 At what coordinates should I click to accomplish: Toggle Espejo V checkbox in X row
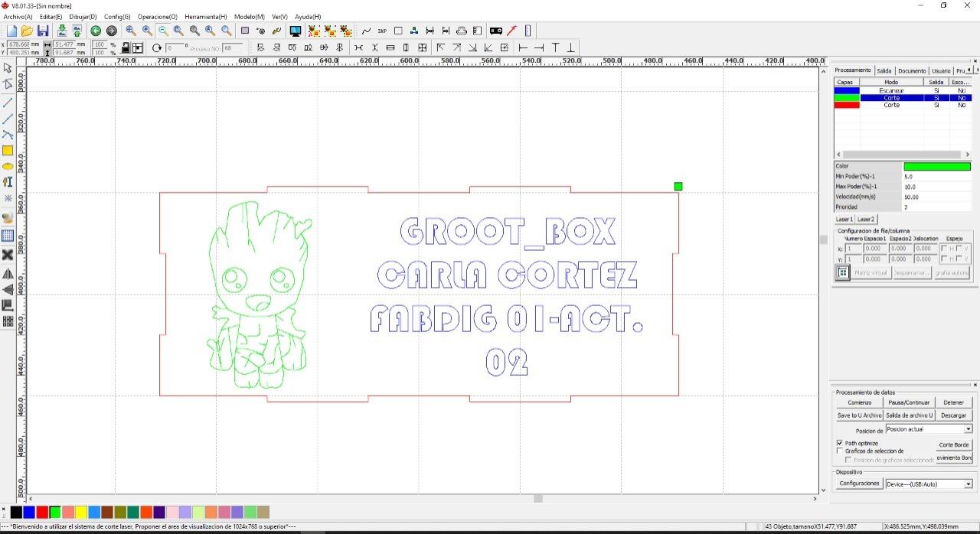(x=959, y=249)
